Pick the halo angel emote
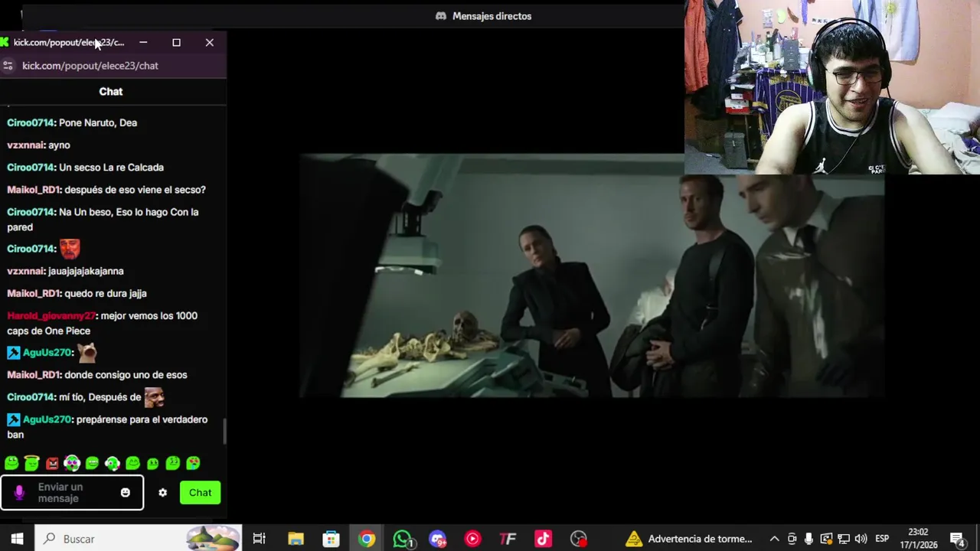Image resolution: width=980 pixels, height=551 pixels. (x=31, y=463)
